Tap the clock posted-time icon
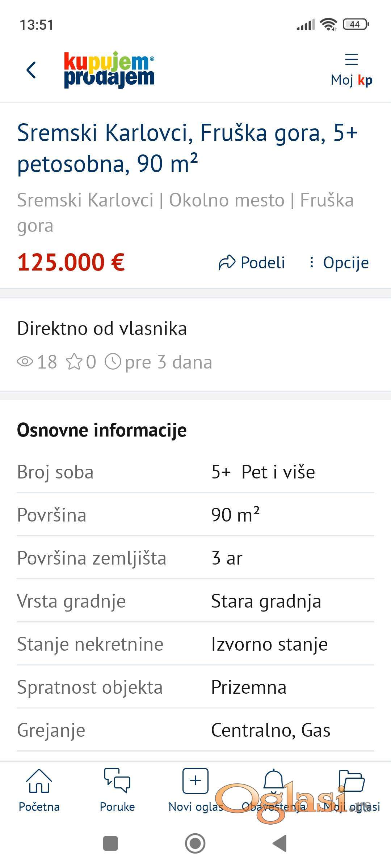The width and height of the screenshot is (391, 868). click(113, 362)
